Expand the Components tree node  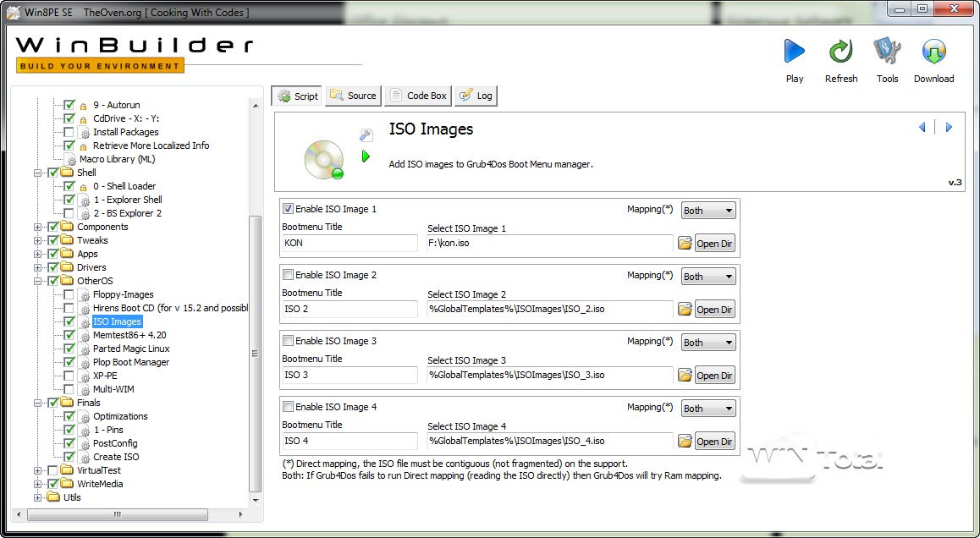click(38, 227)
